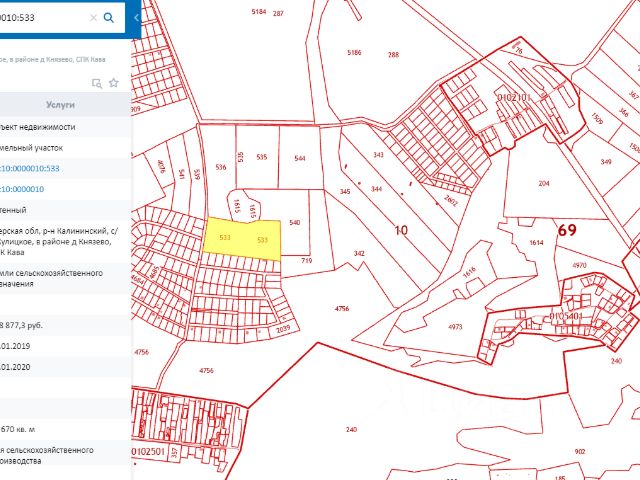Select the yellow highlighted parcel 533
The width and height of the screenshot is (640, 480).
click(x=243, y=241)
